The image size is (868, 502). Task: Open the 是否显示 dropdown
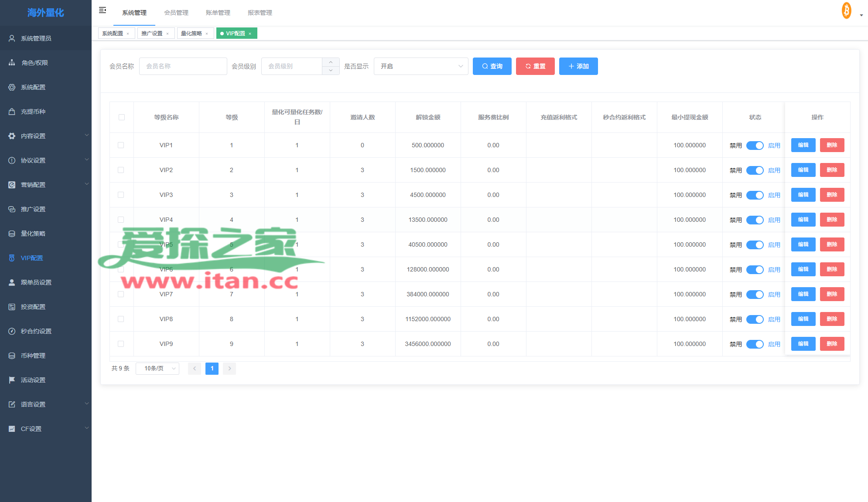pos(420,66)
